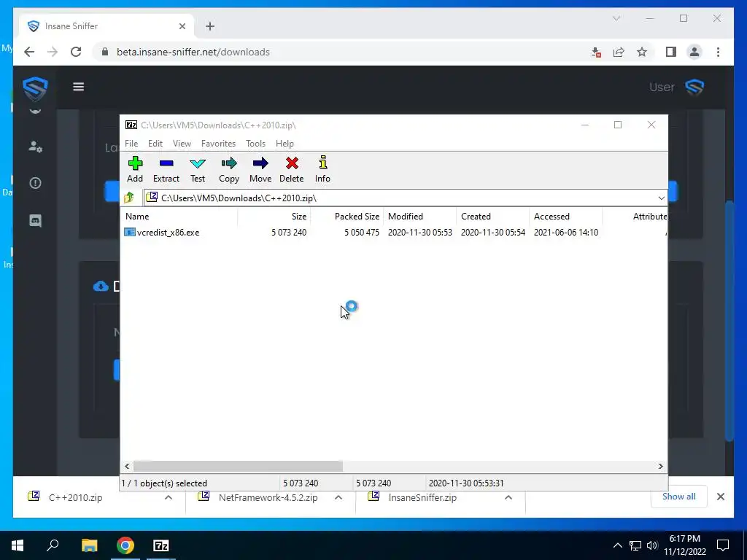Image resolution: width=747 pixels, height=560 pixels.
Task: Open the Chrome tab search chevron
Action: click(x=616, y=18)
